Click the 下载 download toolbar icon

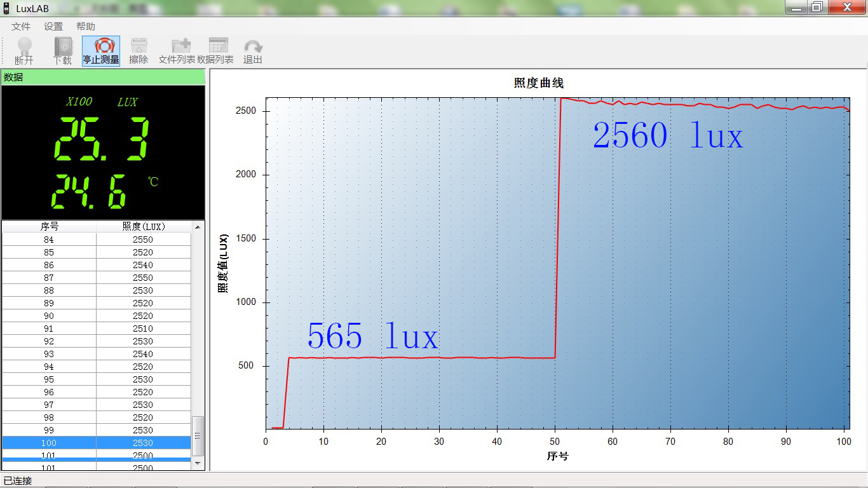tap(62, 51)
